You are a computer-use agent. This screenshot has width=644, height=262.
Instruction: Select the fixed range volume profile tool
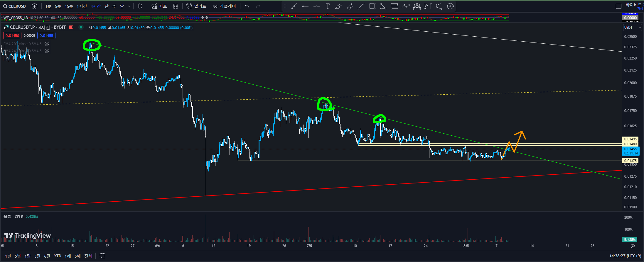coord(428,6)
